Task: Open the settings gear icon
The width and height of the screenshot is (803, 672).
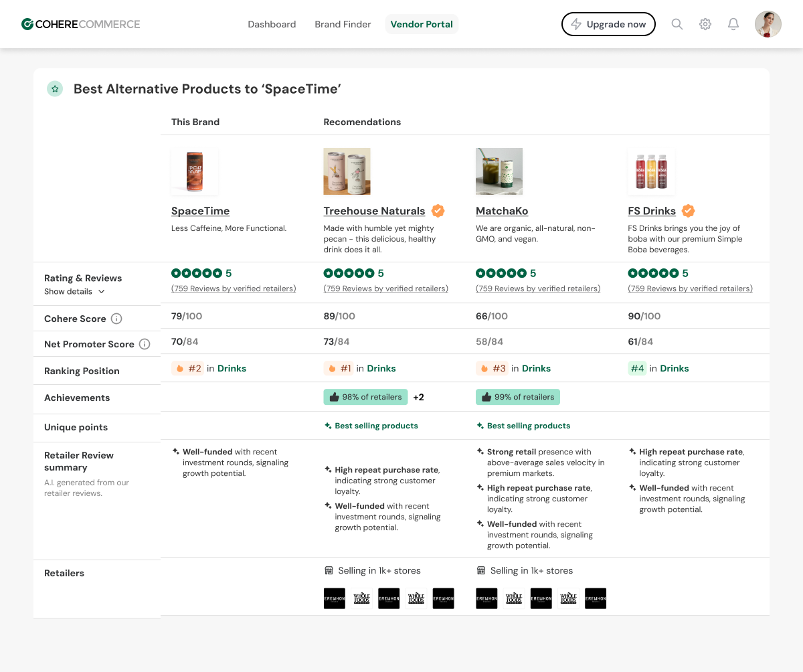Action: (705, 24)
